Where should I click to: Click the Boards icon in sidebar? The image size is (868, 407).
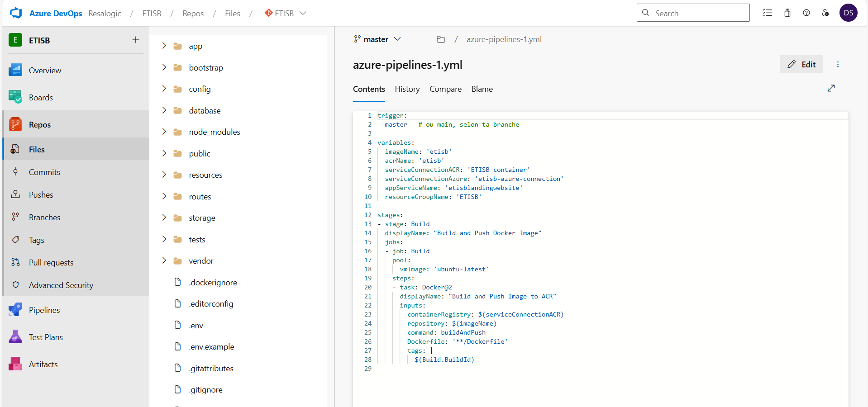click(x=15, y=97)
